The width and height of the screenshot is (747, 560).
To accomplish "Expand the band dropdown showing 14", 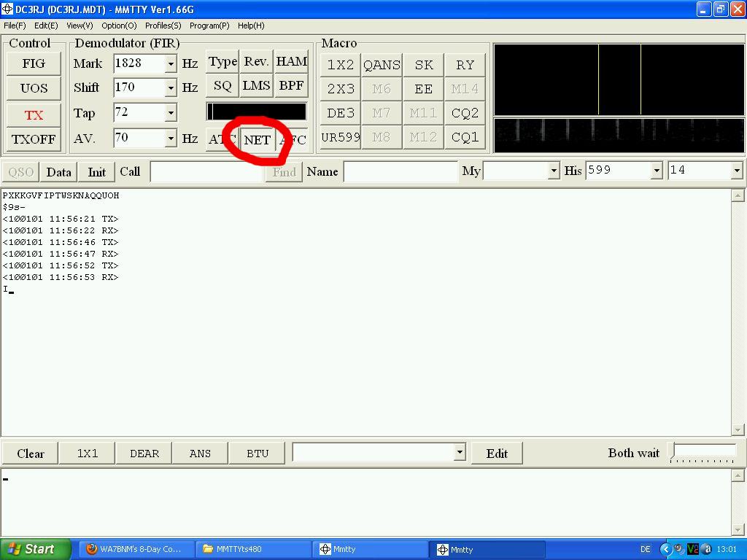I will [737, 171].
